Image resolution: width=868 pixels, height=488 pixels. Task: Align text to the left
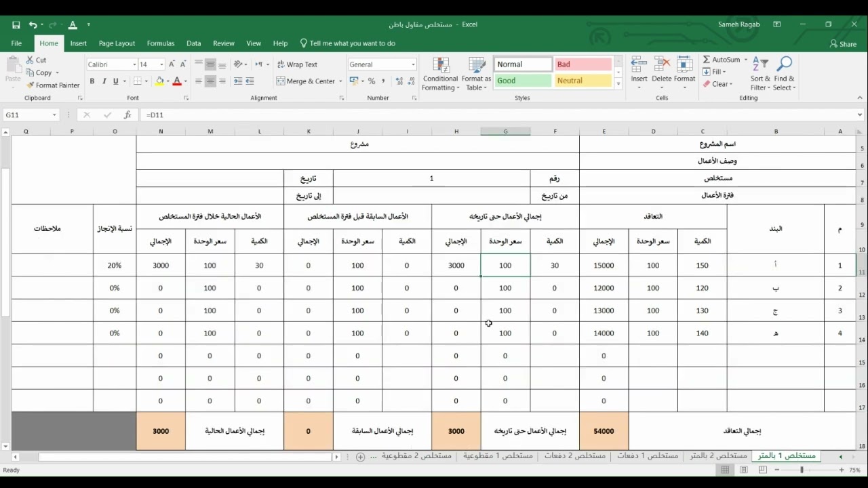pos(198,81)
